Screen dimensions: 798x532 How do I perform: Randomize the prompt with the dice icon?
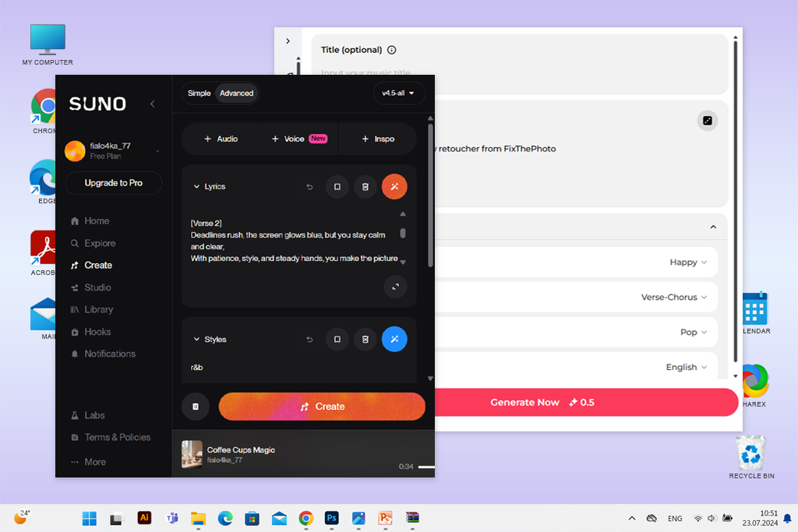pyautogui.click(x=708, y=121)
